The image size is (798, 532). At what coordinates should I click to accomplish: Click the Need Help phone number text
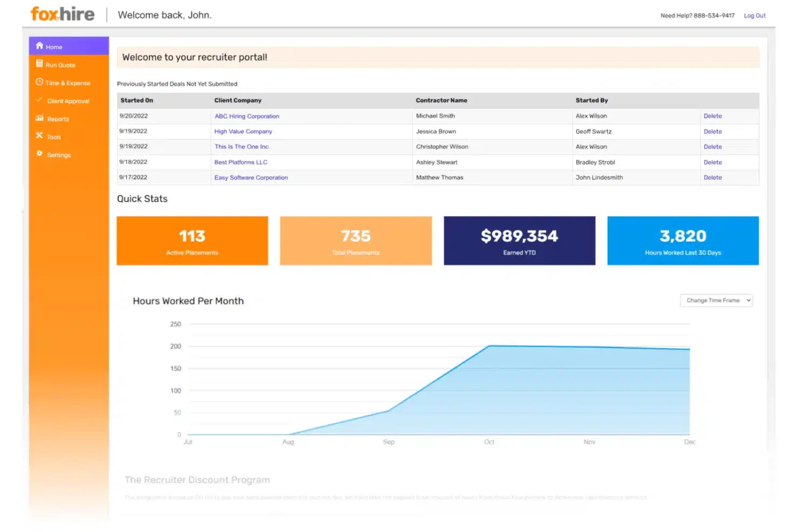point(697,16)
